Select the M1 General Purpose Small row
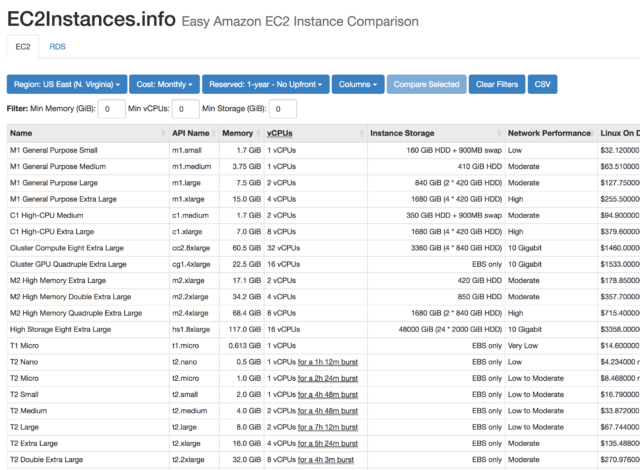Image resolution: width=640 pixels, height=470 pixels. 60,148
